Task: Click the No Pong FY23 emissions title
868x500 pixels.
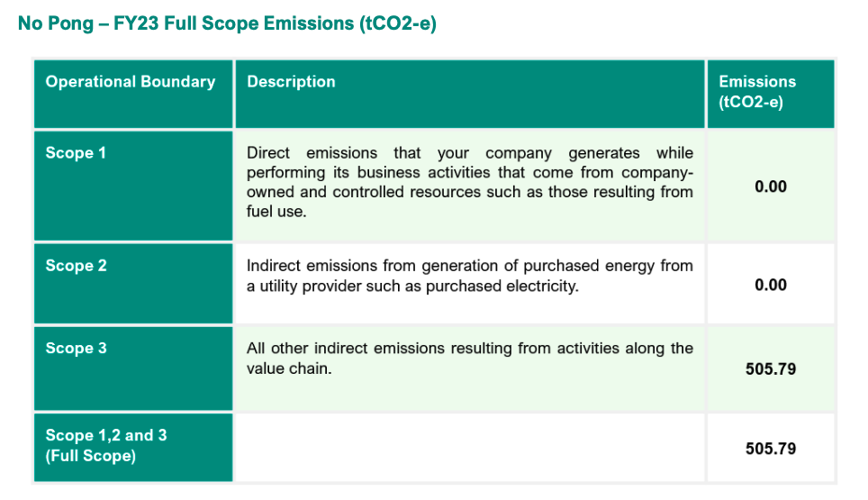Action: [x=227, y=23]
